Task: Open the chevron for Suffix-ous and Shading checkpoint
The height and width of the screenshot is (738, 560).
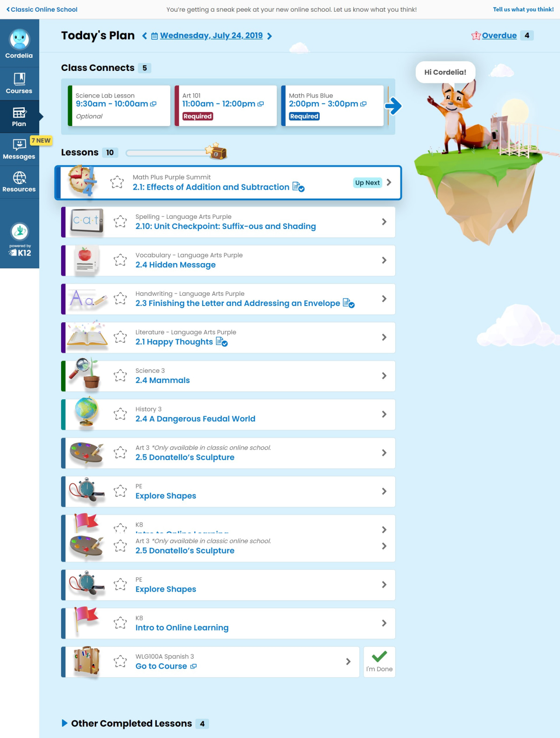Action: point(384,222)
